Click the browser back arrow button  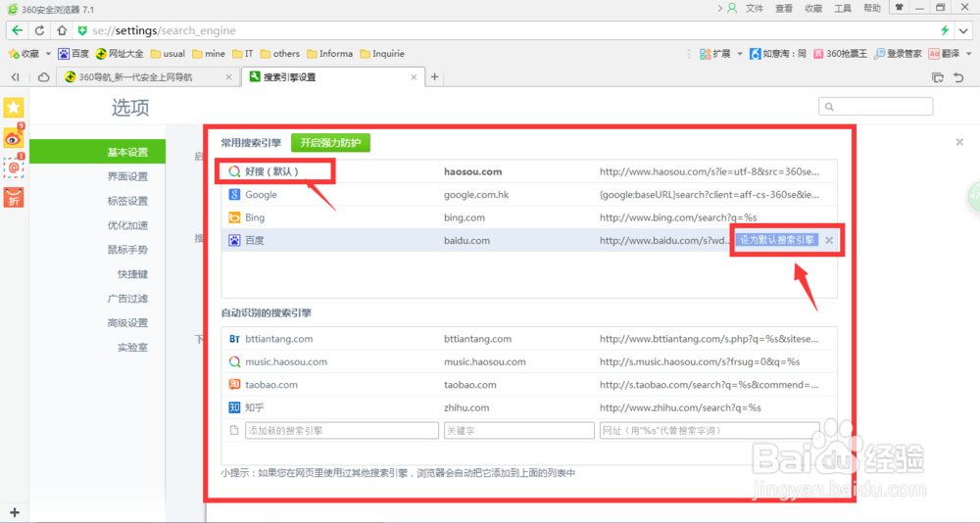pyautogui.click(x=18, y=30)
